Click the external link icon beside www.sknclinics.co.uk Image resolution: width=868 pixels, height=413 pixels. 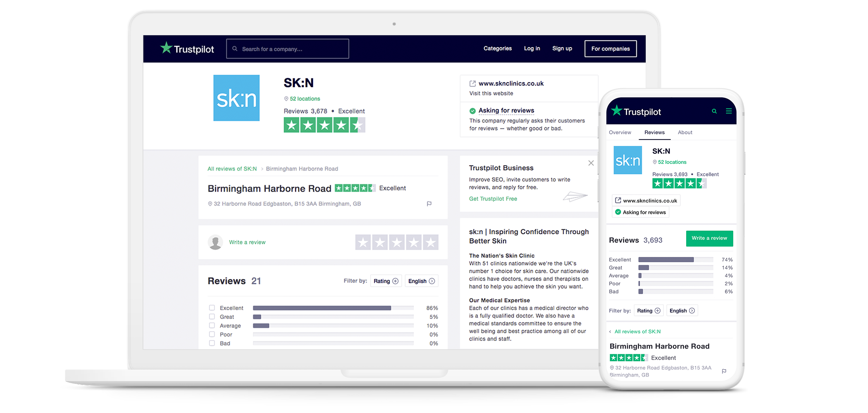472,83
